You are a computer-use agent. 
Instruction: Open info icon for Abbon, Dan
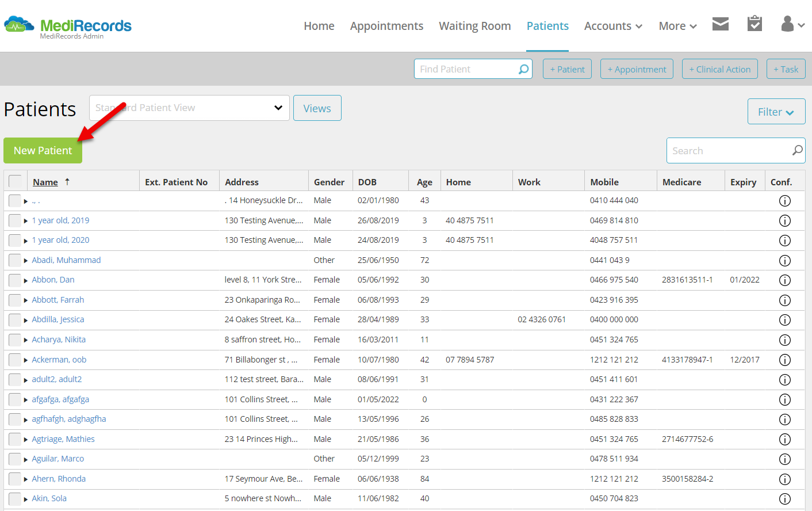(x=784, y=280)
